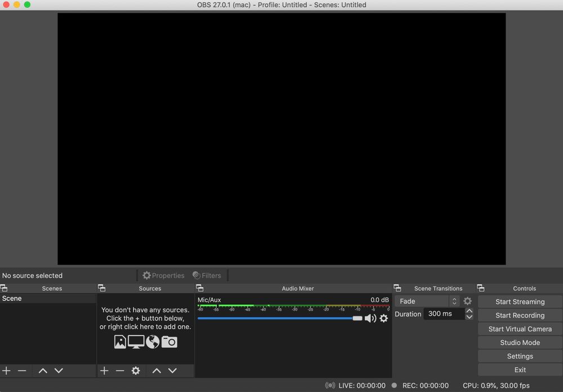Click Start Streaming
563x392 pixels.
[519, 301]
